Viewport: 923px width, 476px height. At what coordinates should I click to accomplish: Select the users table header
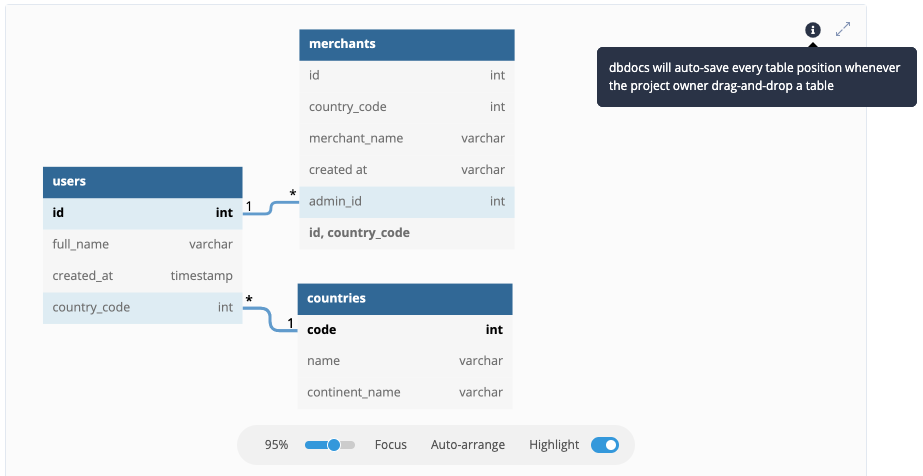tap(142, 182)
